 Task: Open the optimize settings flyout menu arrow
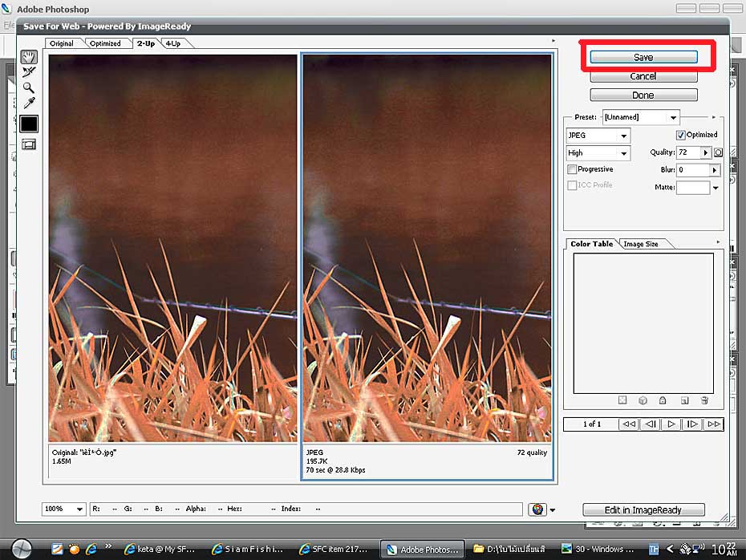[714, 117]
